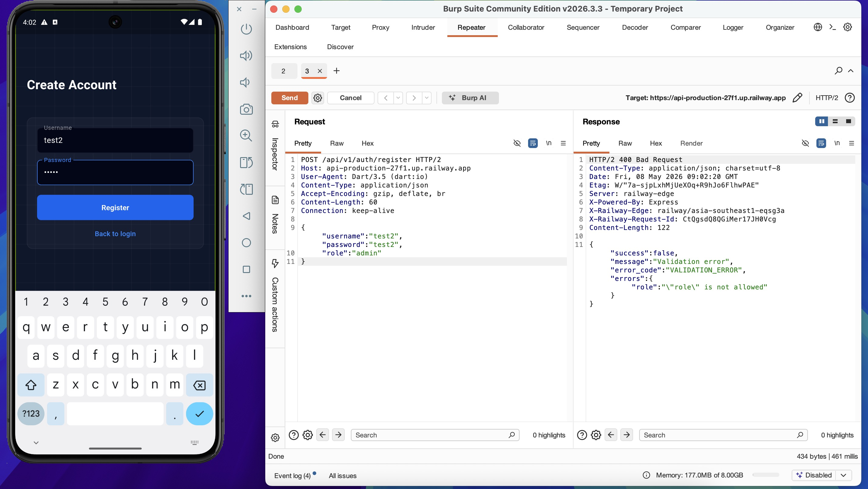This screenshot has width=868, height=489.
Task: Switch to the Intruder tab
Action: click(423, 27)
